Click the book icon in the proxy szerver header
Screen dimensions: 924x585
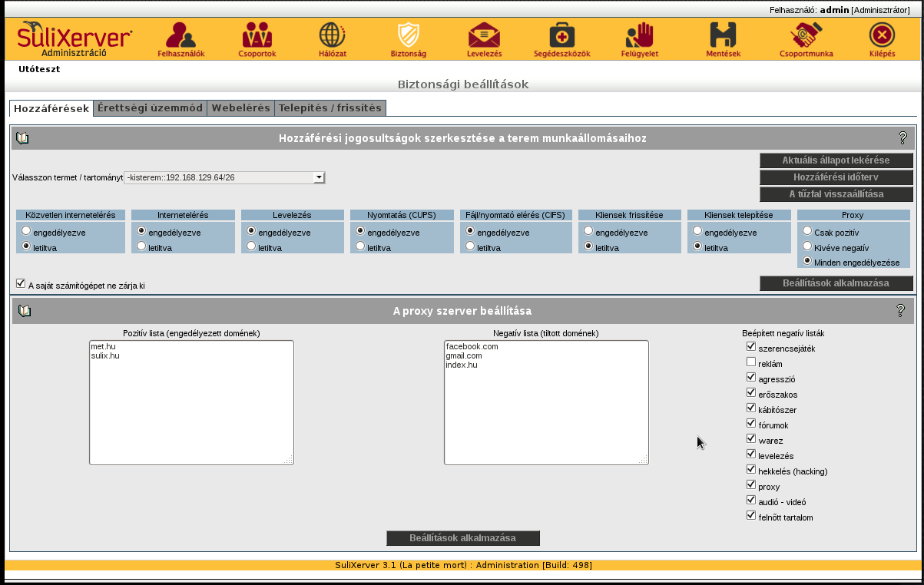tap(25, 311)
